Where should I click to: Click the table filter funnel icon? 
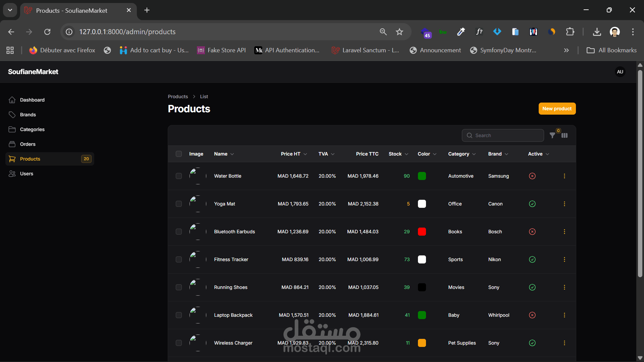pos(552,135)
